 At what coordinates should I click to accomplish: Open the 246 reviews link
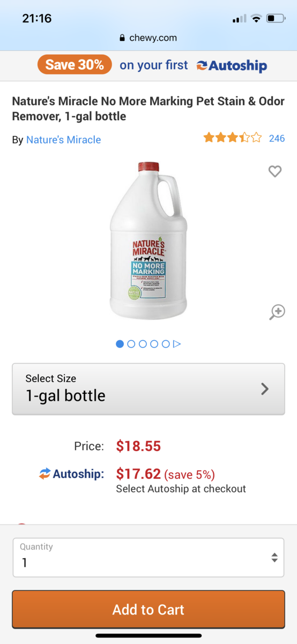click(x=277, y=138)
